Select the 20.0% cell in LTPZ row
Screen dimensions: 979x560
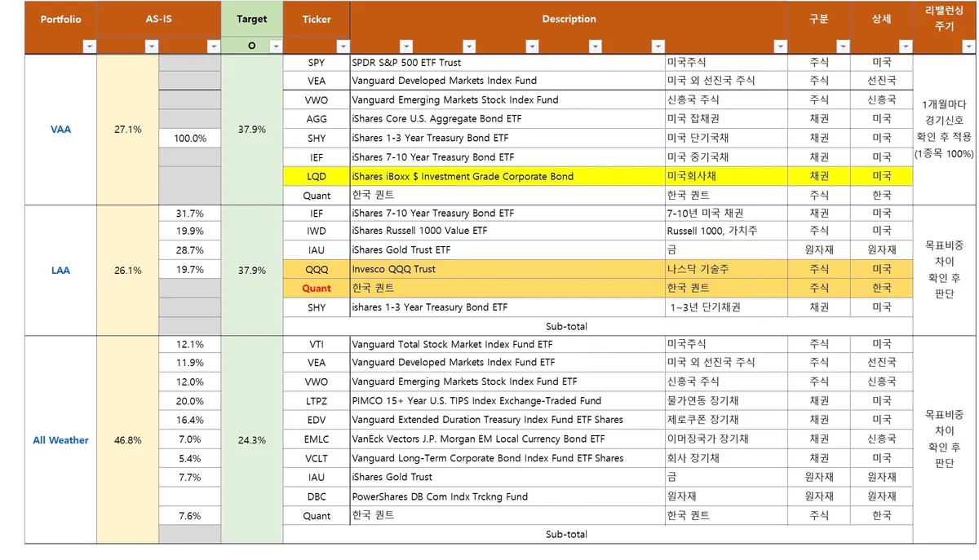[x=189, y=401]
